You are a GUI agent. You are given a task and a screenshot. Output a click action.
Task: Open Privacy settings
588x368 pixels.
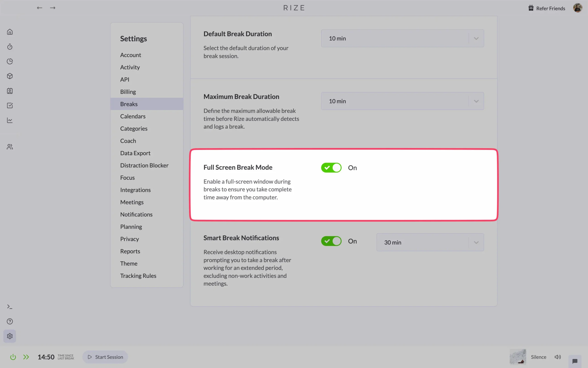click(x=147, y=239)
